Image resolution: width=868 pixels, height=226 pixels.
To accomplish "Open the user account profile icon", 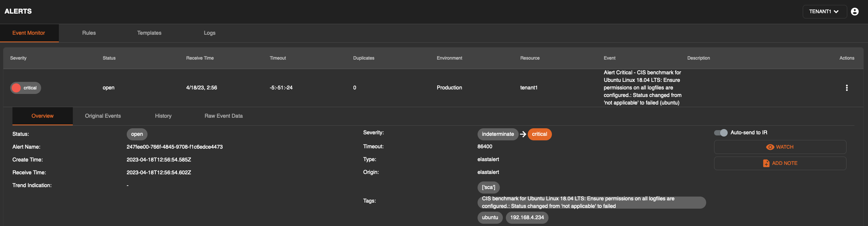I will coord(855,12).
